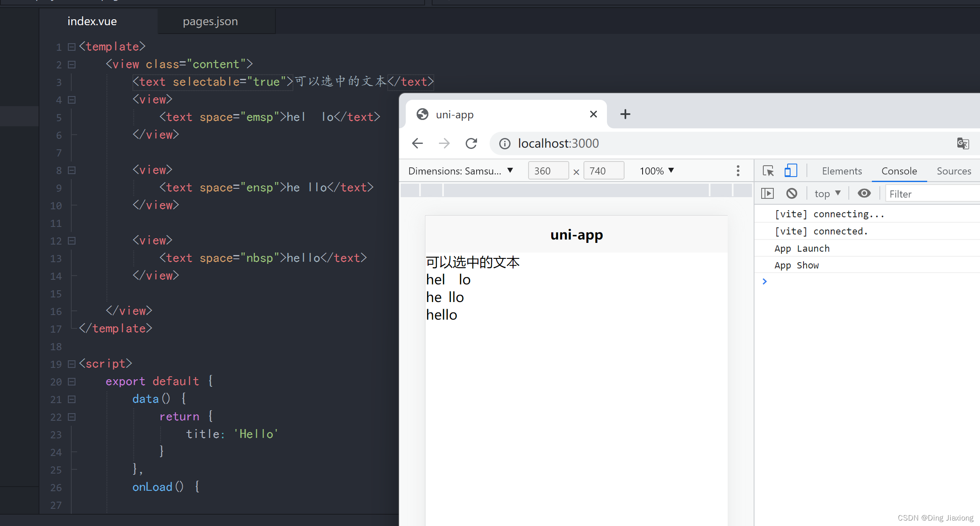The height and width of the screenshot is (526, 980).
Task: Open the top JavaScript context dropdown
Action: tap(827, 194)
